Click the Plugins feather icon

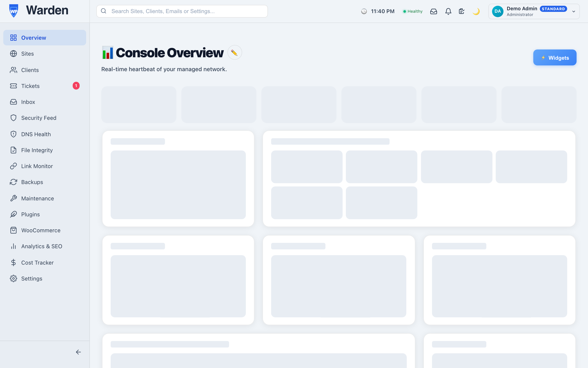click(13, 214)
